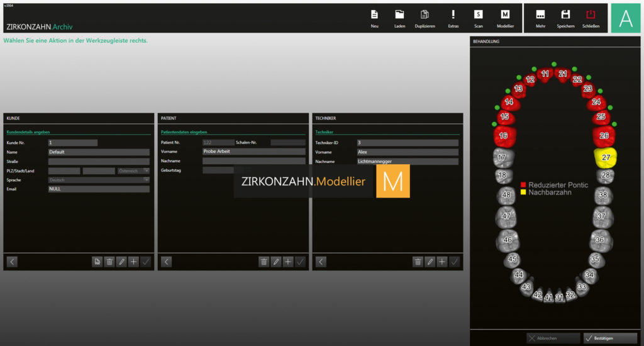Select the red tooth 26
Screen dimensions: 644x346
coord(604,136)
